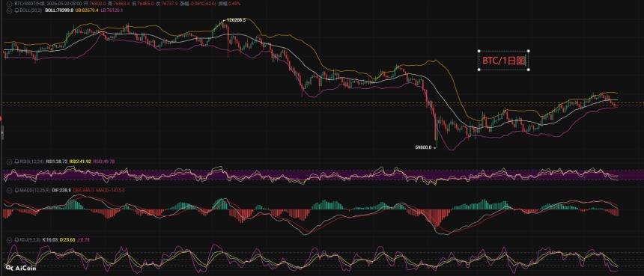Click the RSI3:49.78 value
The image size is (644, 276).
click(x=104, y=162)
